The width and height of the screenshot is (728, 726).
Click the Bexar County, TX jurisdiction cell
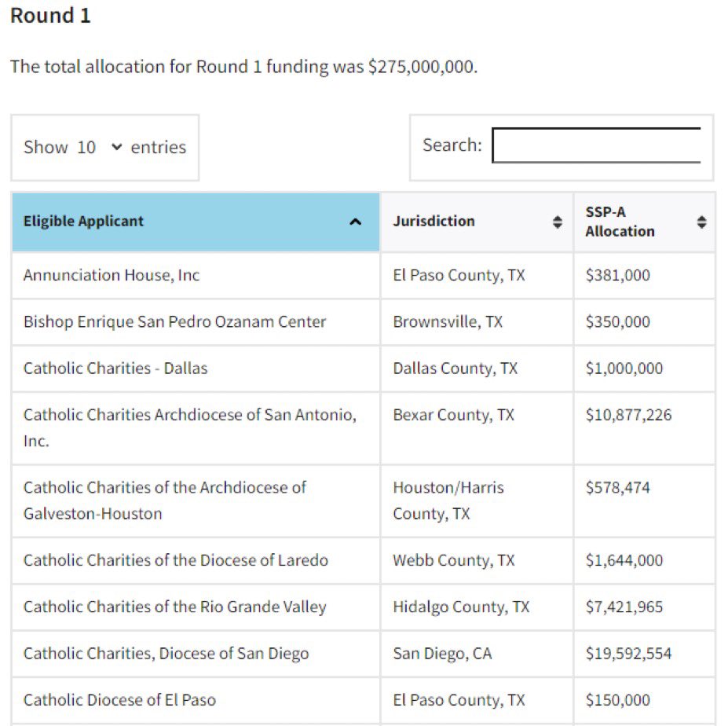(453, 415)
